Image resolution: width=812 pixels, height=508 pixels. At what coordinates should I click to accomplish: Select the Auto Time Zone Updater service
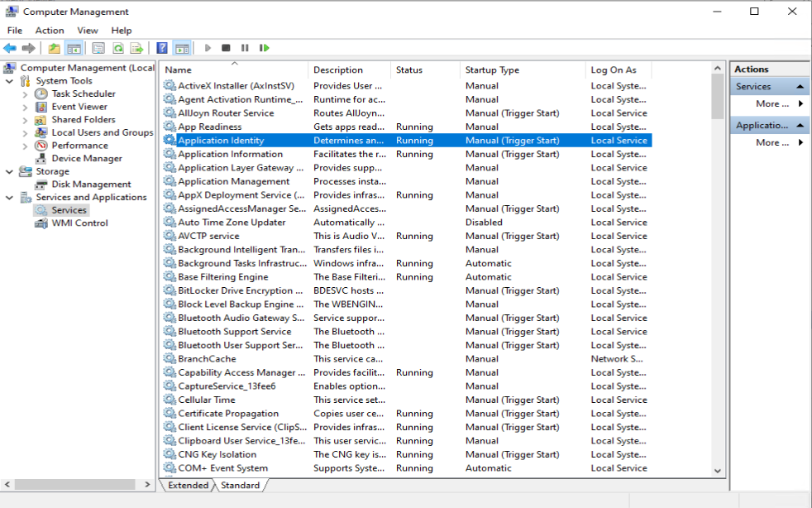(232, 223)
